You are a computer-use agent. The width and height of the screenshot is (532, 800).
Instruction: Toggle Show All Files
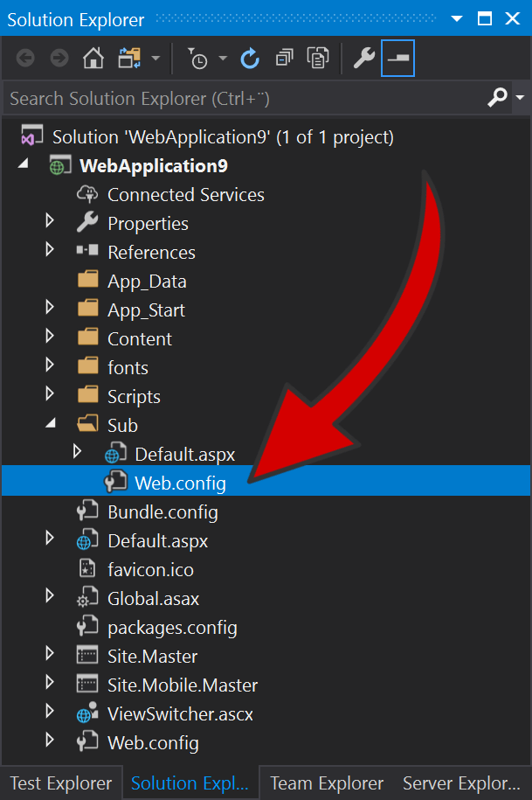pyautogui.click(x=319, y=58)
